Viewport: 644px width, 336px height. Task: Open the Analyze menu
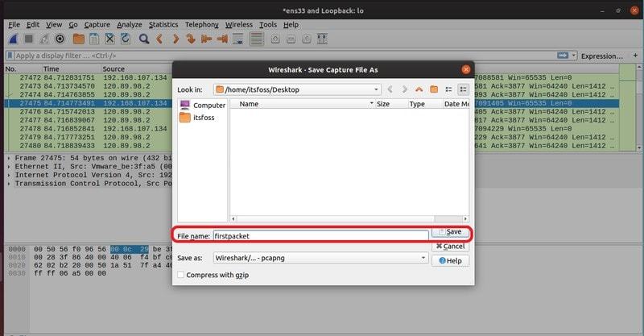click(x=129, y=25)
